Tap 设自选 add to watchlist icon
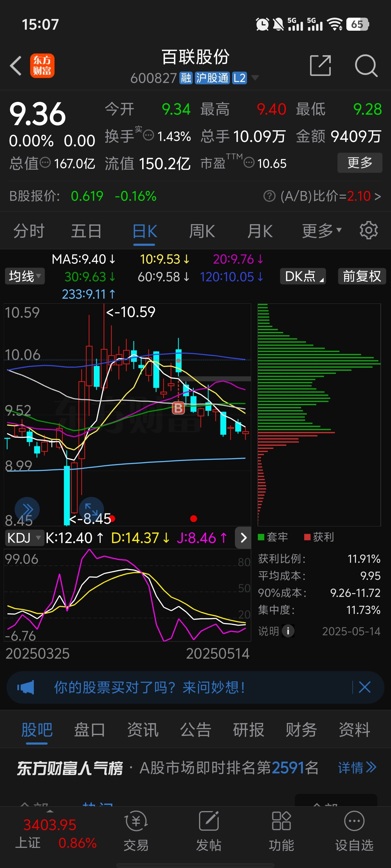 click(354, 830)
